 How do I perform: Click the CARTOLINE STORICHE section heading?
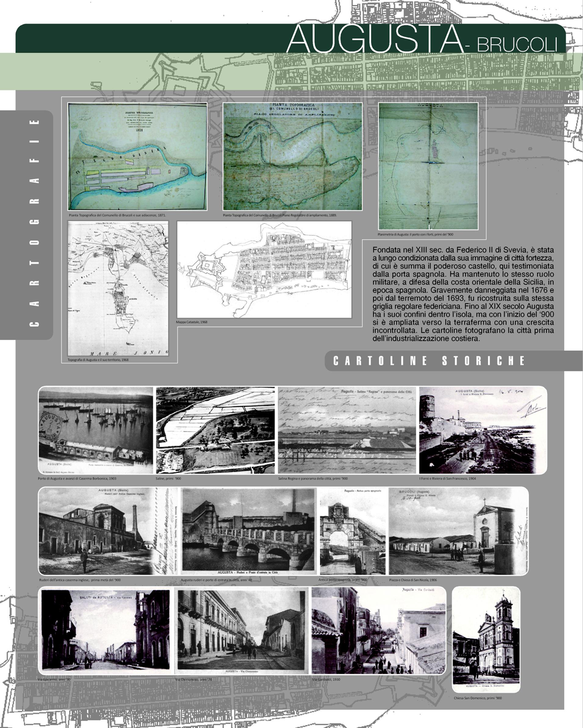[x=429, y=360]
